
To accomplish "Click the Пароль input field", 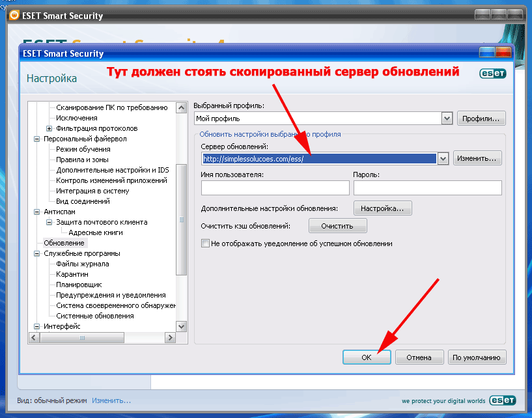I will (x=427, y=188).
